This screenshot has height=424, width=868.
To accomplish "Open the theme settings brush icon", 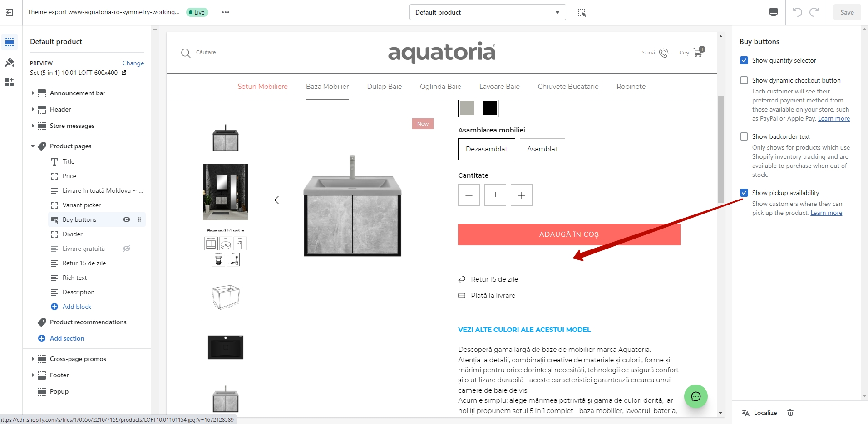I will (x=10, y=62).
